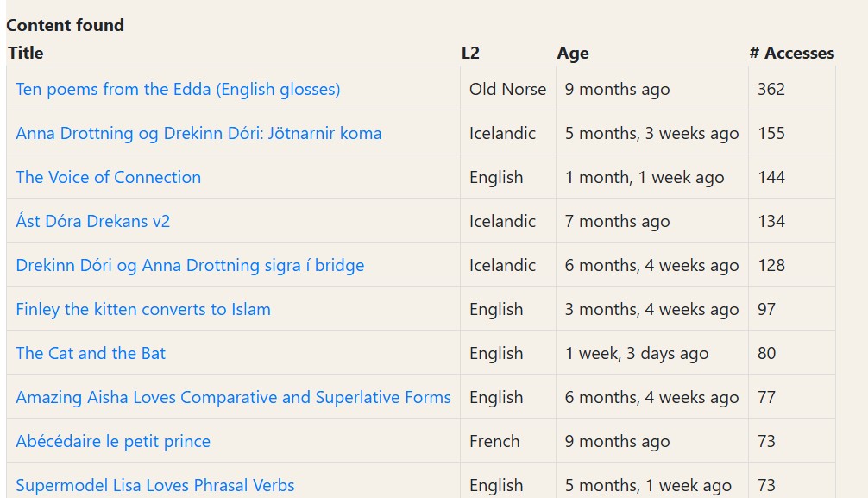This screenshot has height=498, width=868.
Task: Click the "Content found" heading
Action: tap(66, 25)
